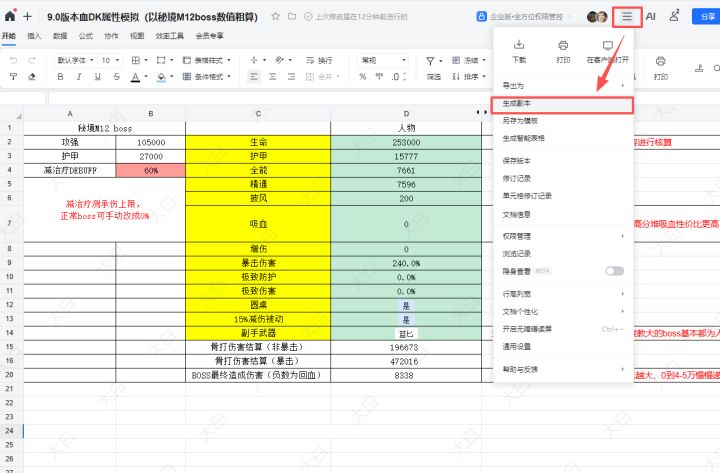Select align left icon
The image size is (720, 473).
(x=254, y=77)
